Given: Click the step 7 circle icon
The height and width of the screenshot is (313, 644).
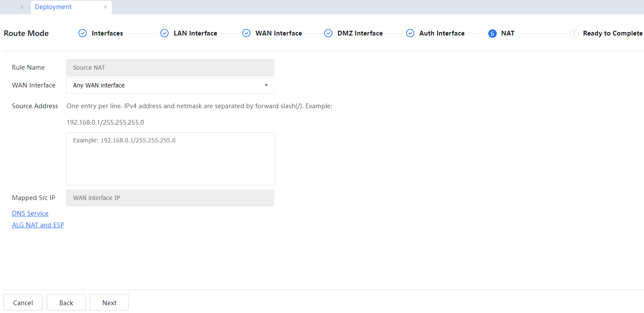Looking at the screenshot, I should (574, 33).
